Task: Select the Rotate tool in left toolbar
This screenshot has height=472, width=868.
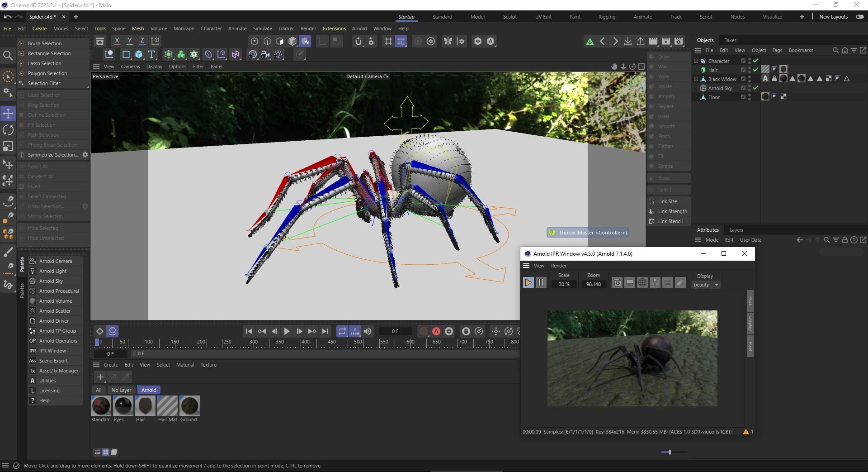Action: click(x=8, y=130)
